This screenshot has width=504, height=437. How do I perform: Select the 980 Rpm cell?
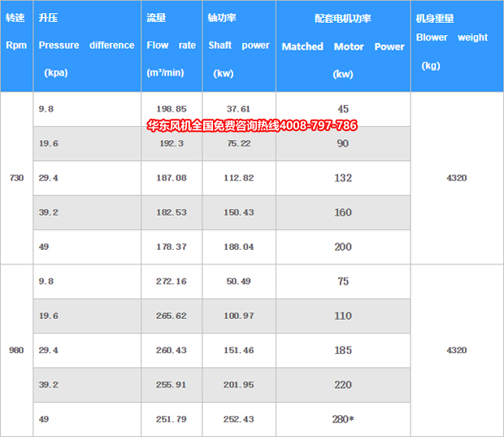[16, 350]
